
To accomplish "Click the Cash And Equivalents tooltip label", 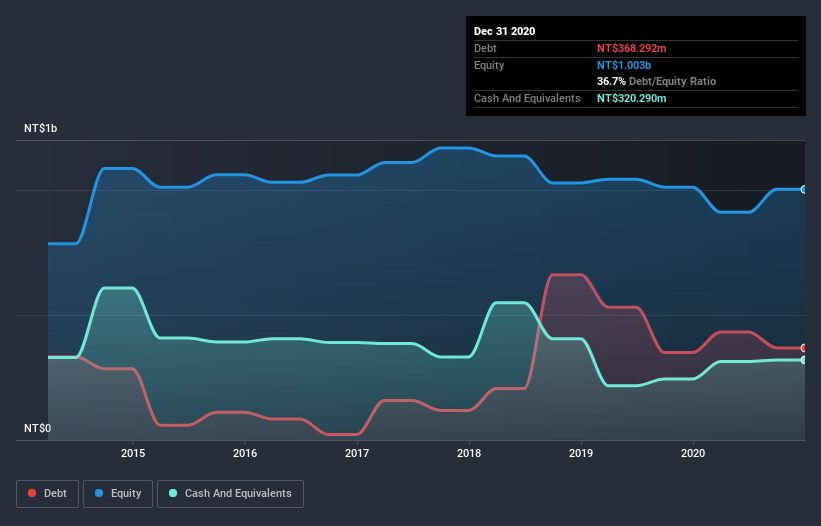I will click(527, 98).
